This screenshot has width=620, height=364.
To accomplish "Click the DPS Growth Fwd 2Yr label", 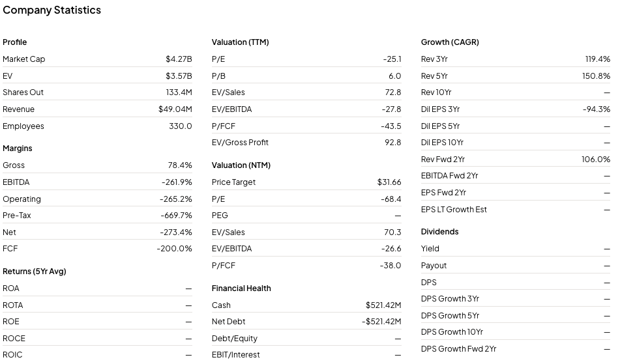I will (458, 349).
